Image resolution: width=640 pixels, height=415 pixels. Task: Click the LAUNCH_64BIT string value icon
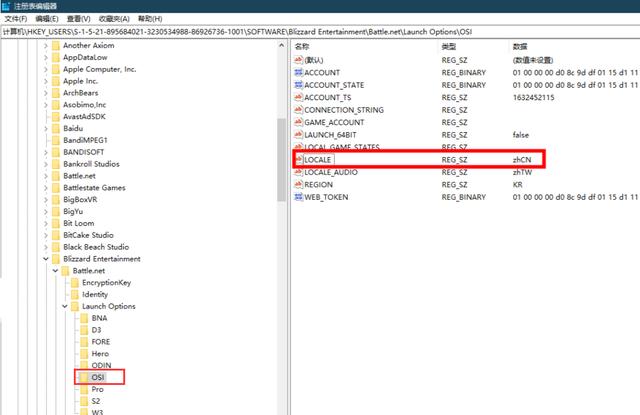tap(298, 135)
